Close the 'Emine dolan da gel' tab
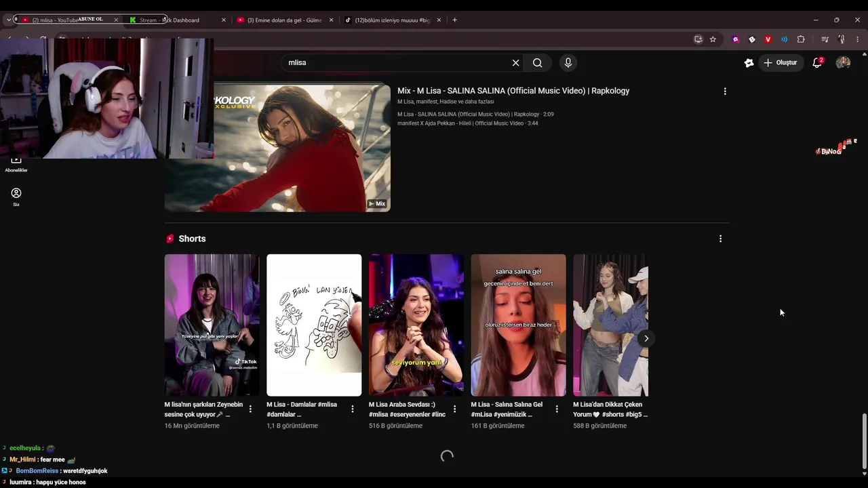 tap(332, 20)
